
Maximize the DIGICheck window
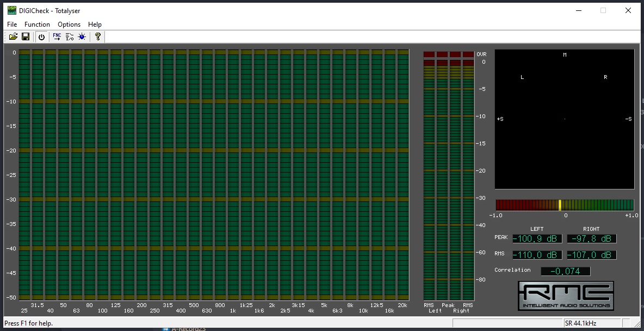point(603,10)
